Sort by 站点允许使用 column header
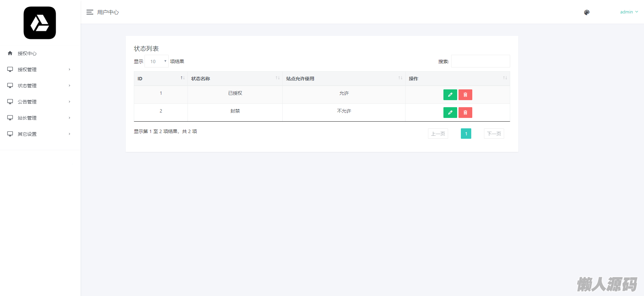The width and height of the screenshot is (644, 296). 343,79
